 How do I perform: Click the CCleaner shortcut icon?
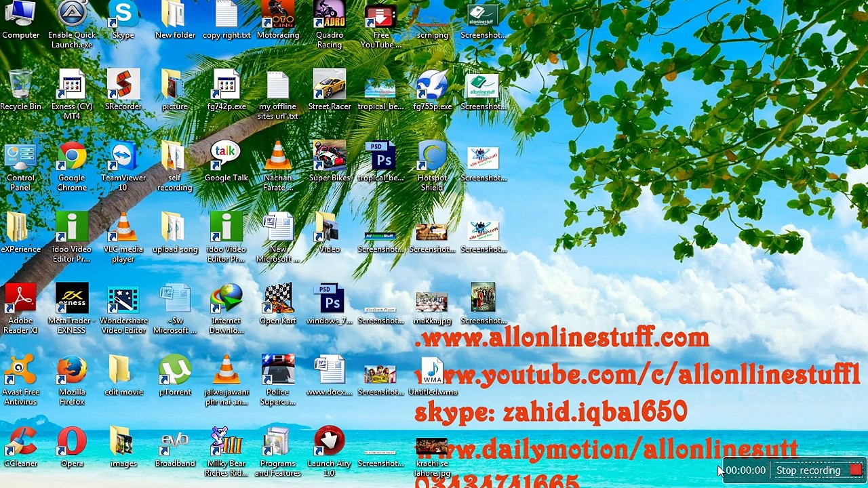(20, 447)
